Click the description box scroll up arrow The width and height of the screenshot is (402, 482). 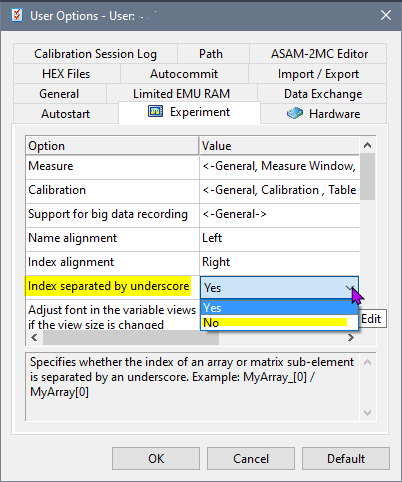coord(367,362)
